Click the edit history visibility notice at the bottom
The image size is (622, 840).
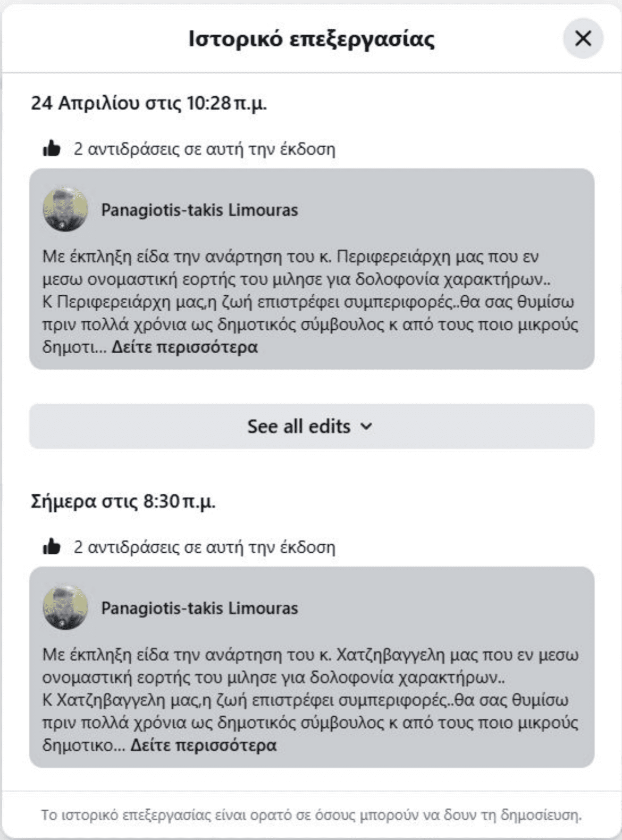[312, 815]
